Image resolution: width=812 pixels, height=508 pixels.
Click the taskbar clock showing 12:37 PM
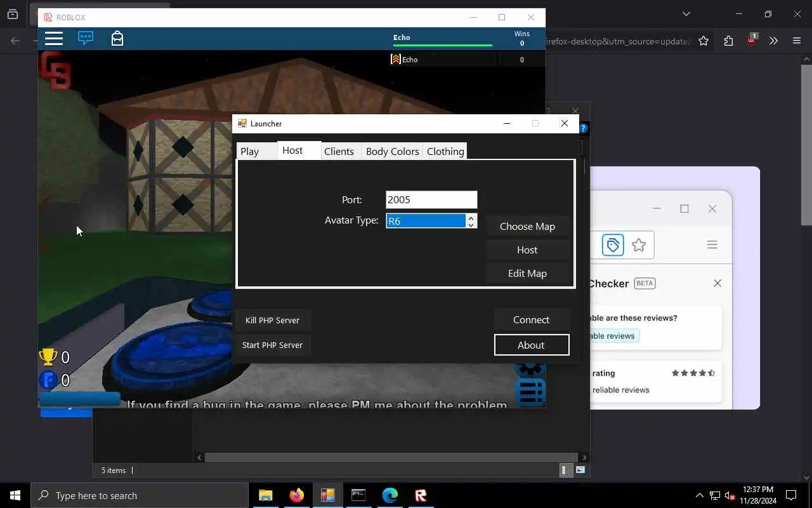pos(759,495)
